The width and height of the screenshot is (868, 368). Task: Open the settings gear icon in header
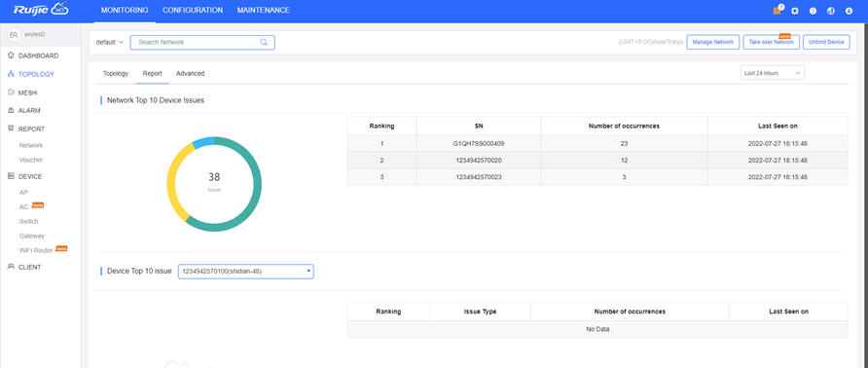795,11
